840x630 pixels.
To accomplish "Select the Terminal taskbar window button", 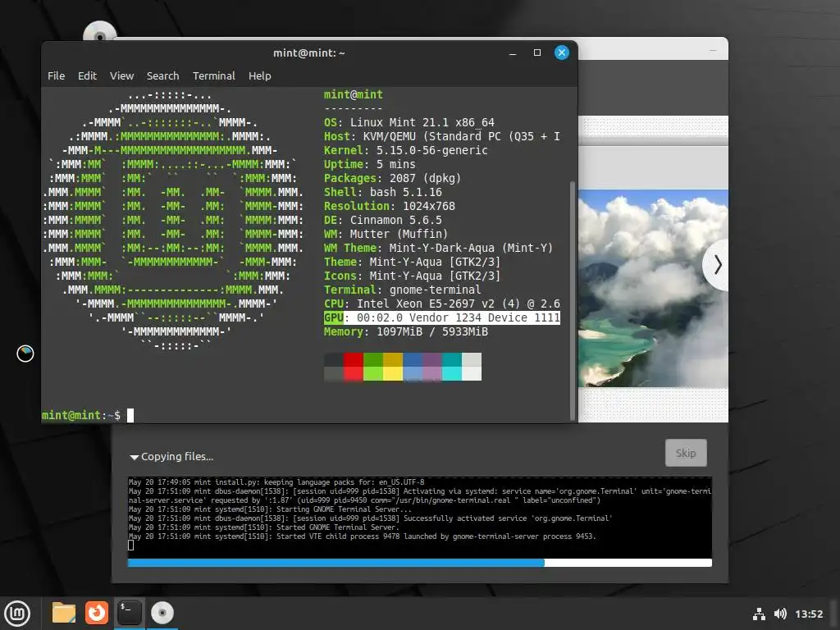I will (x=129, y=613).
